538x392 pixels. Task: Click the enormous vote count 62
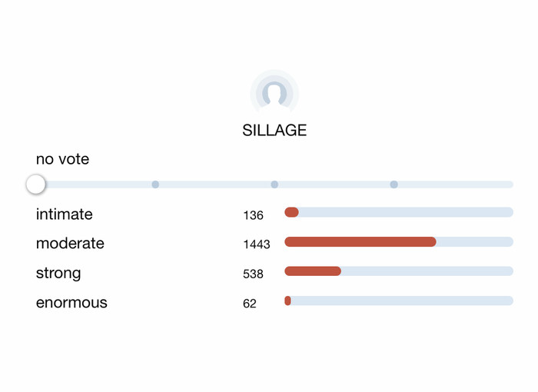[250, 304]
